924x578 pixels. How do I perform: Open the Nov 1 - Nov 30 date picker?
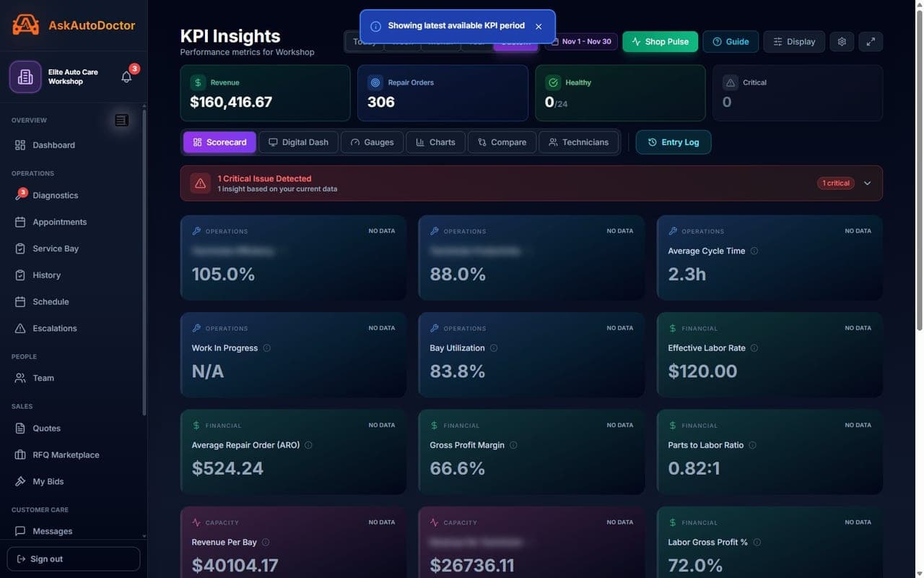[582, 42]
